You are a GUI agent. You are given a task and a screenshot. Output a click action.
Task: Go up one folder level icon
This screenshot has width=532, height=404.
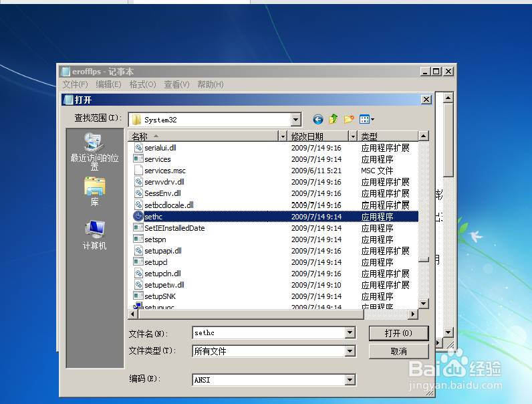tap(334, 119)
